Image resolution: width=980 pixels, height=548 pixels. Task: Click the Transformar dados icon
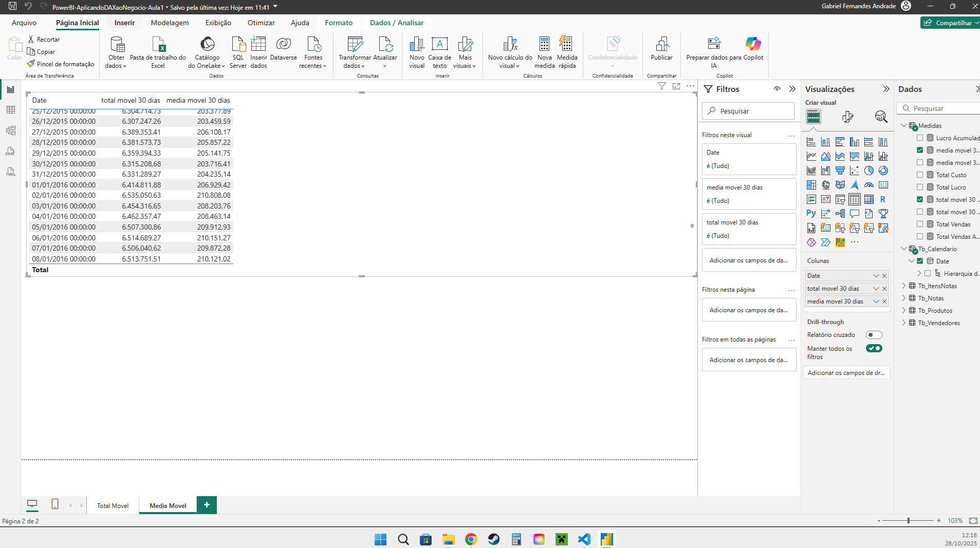(x=355, y=45)
